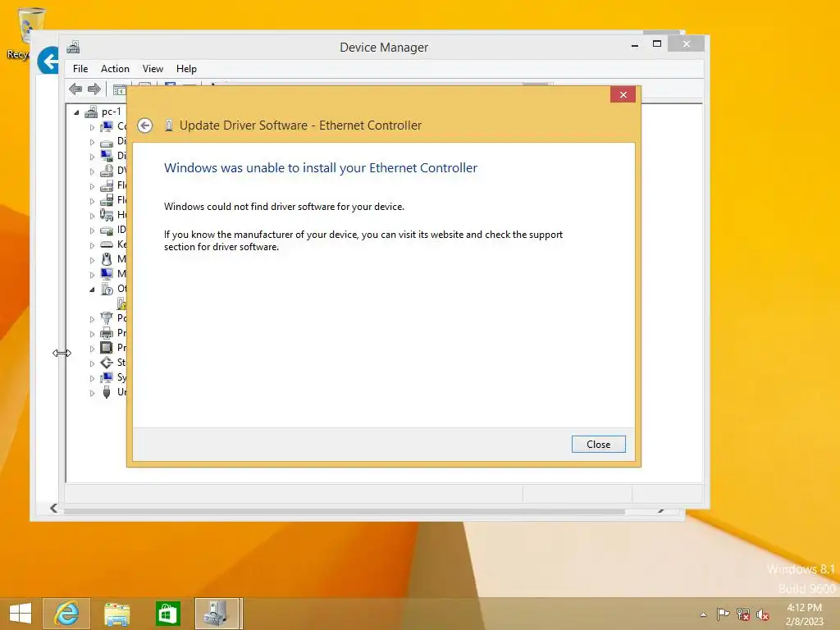Select the IDE controllers category icon
Screen dimensions: 840x630
pyautogui.click(x=107, y=230)
